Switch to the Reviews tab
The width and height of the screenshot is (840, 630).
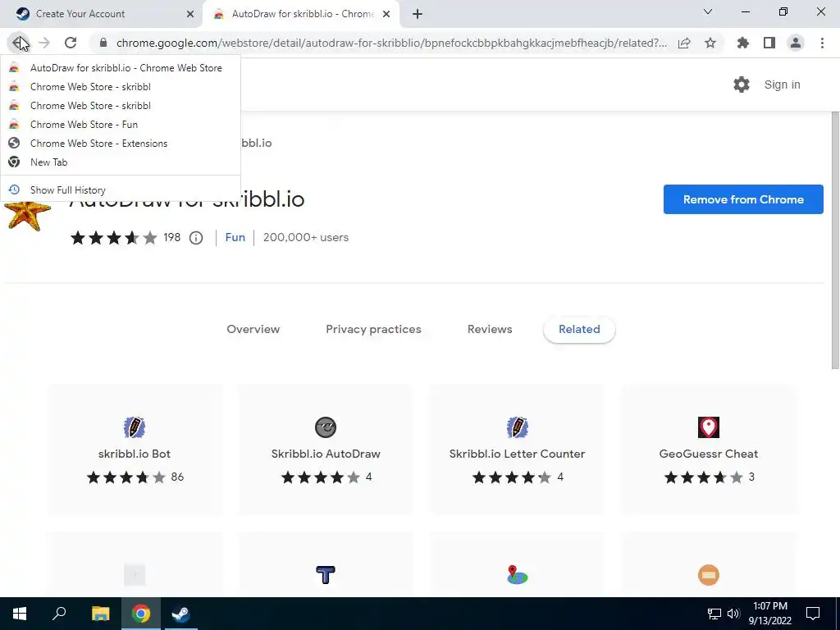(490, 329)
